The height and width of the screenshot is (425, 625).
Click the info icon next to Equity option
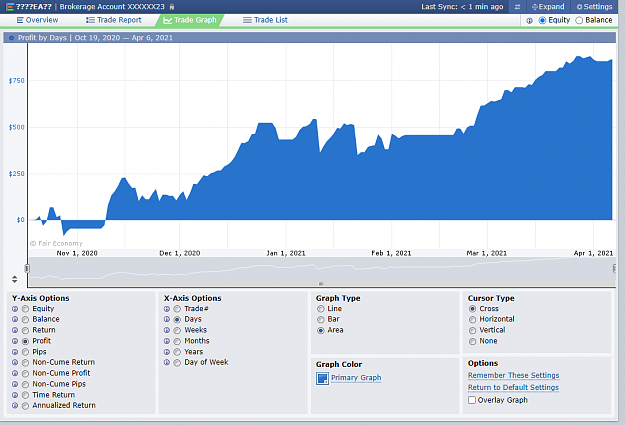pos(15,309)
